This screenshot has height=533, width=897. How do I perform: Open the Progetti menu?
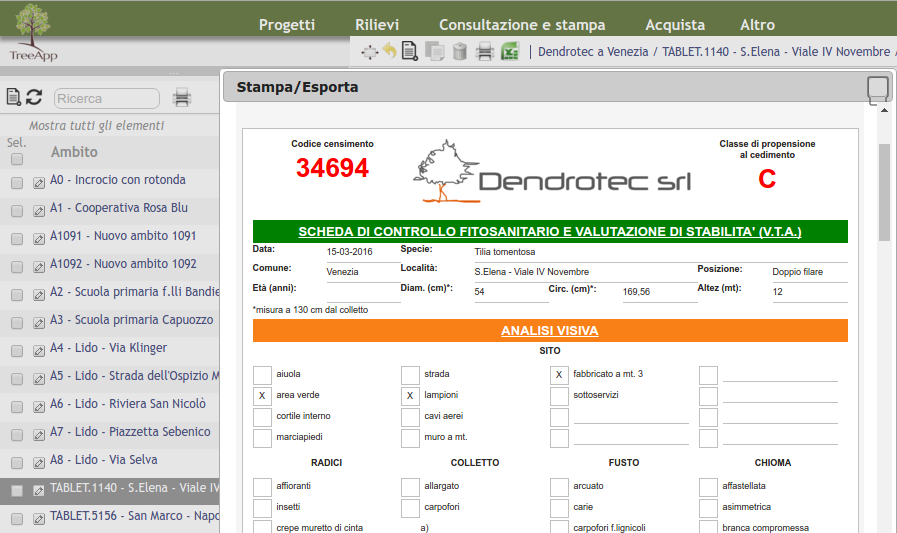tap(287, 25)
